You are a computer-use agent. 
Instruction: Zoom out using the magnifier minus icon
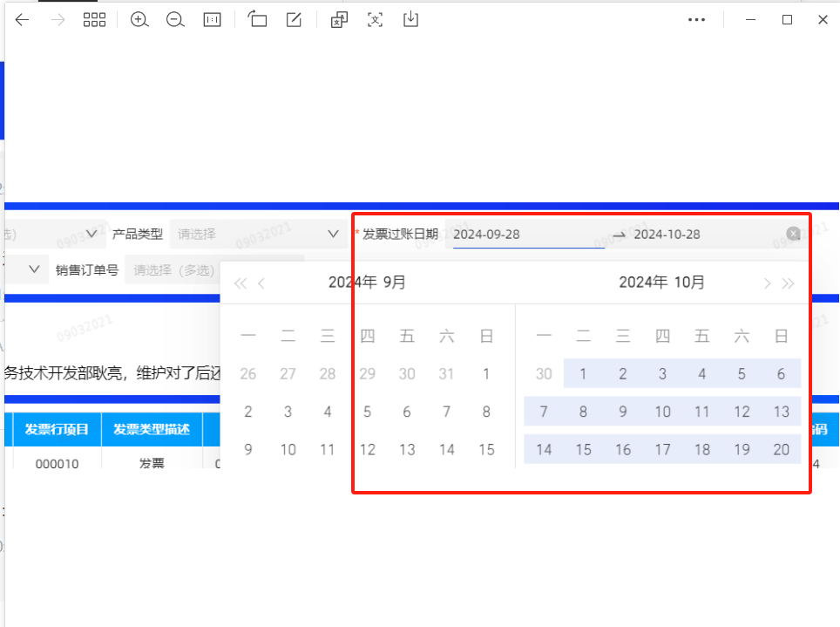(x=175, y=20)
